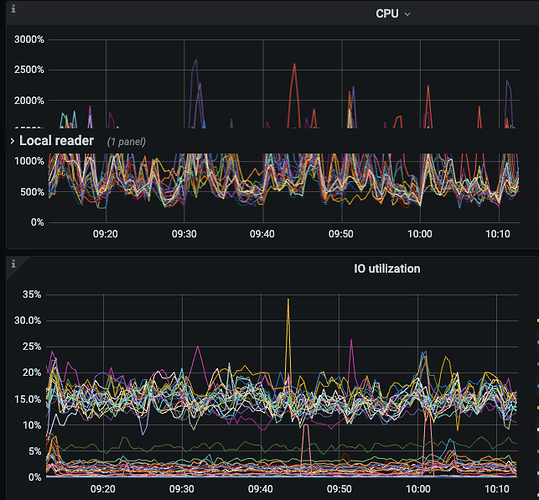Click the tall yellow IO utilization spike peak
The image size is (539, 500).
pyautogui.click(x=288, y=299)
